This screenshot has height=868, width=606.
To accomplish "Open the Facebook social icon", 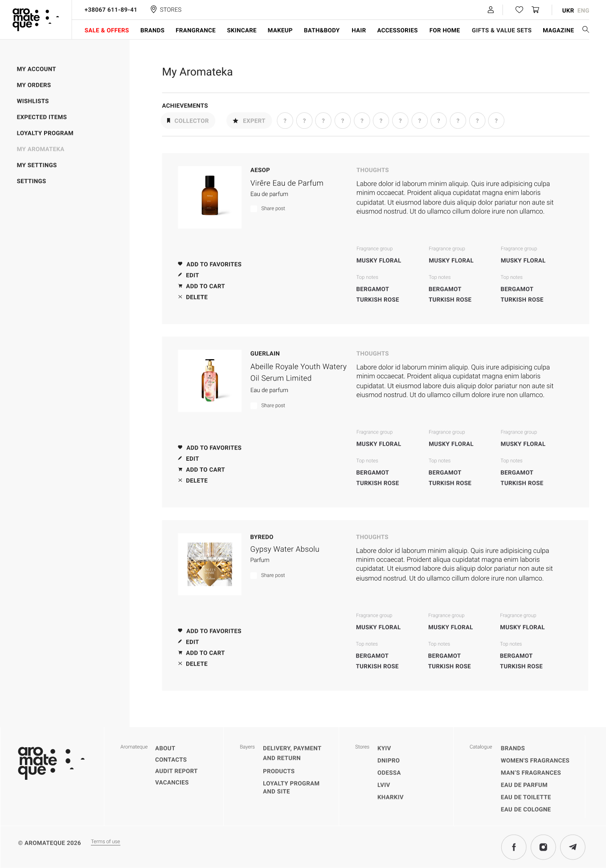I will click(514, 847).
